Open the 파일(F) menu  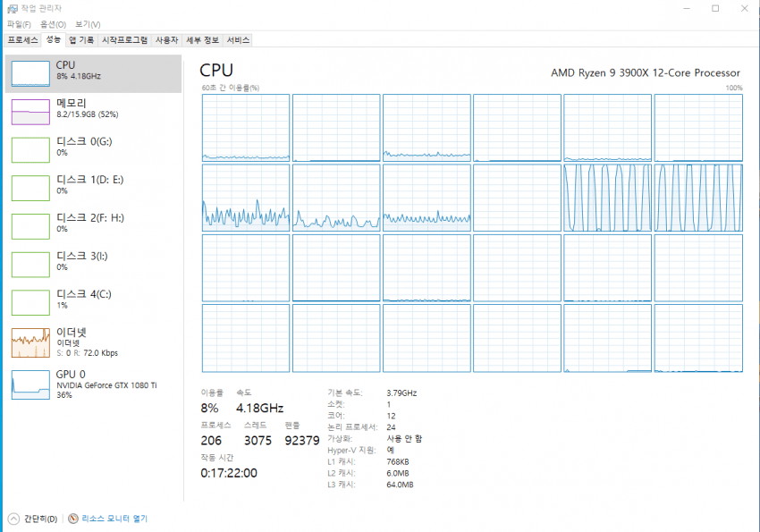[19, 24]
